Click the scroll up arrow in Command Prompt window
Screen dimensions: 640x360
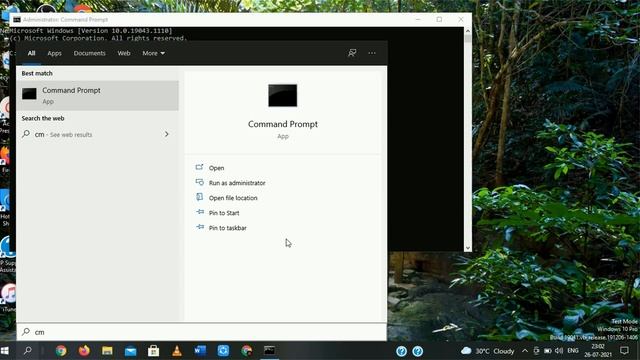468,31
